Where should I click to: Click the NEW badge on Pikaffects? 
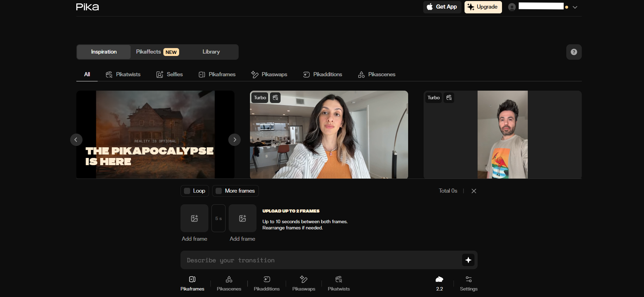coord(171,52)
